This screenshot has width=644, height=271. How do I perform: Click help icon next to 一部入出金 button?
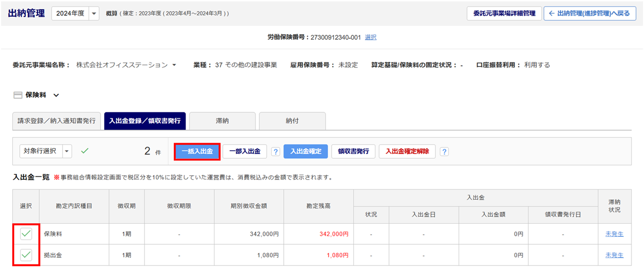[x=276, y=152]
